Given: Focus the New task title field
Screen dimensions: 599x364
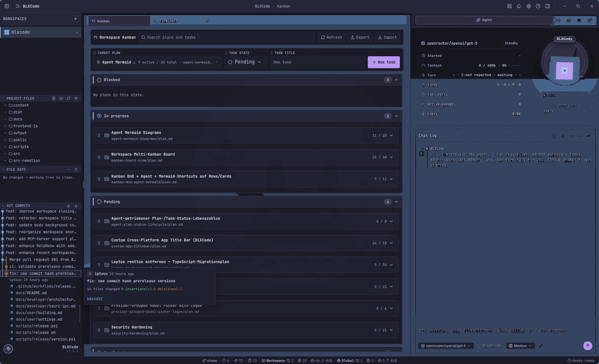Looking at the screenshot, I should coord(318,62).
